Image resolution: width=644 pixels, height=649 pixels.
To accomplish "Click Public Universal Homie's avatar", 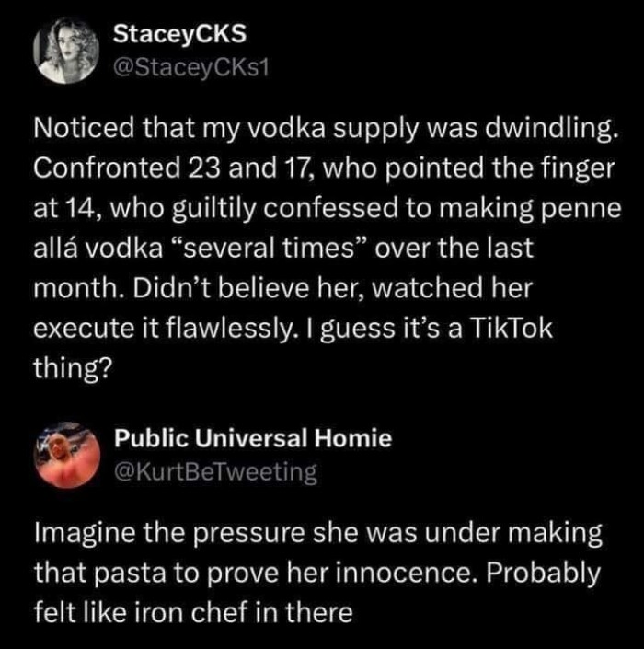I will [x=67, y=454].
